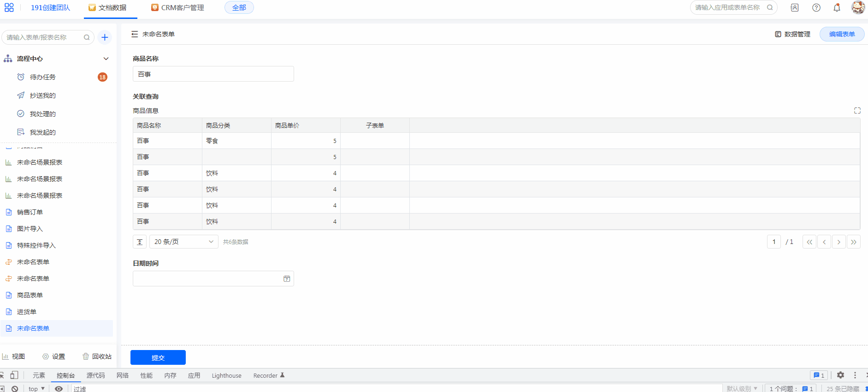Viewport: 868px width, 392px height.
Task: Expand related query table to fullscreen
Action: 857,111
